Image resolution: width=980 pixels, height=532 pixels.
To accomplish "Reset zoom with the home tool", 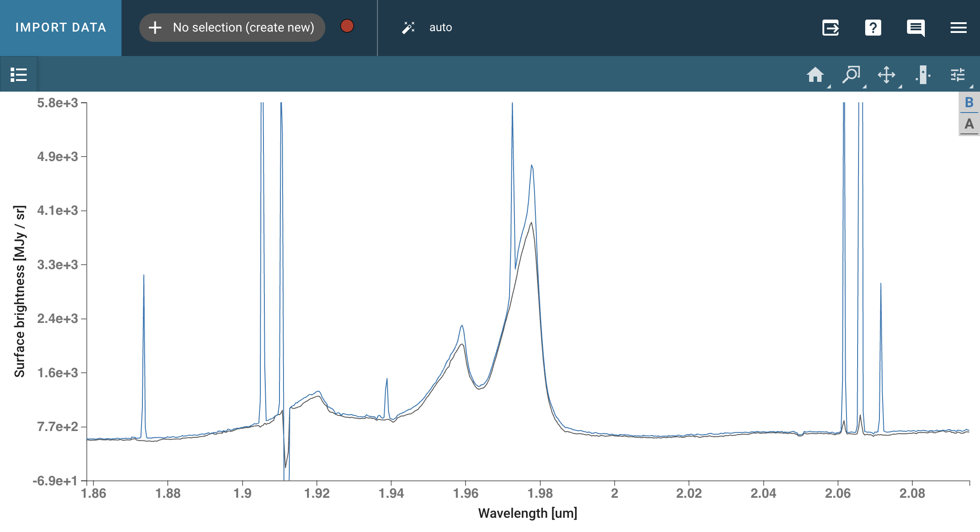I will 815,74.
